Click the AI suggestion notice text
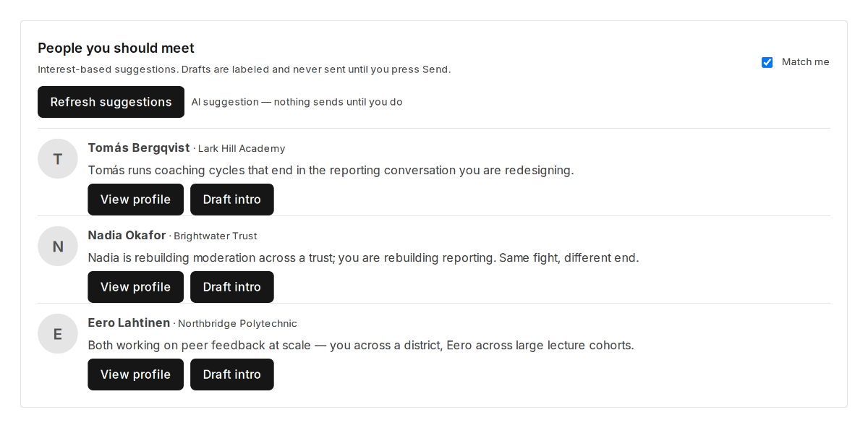This screenshot has height=428, width=868. [x=297, y=102]
